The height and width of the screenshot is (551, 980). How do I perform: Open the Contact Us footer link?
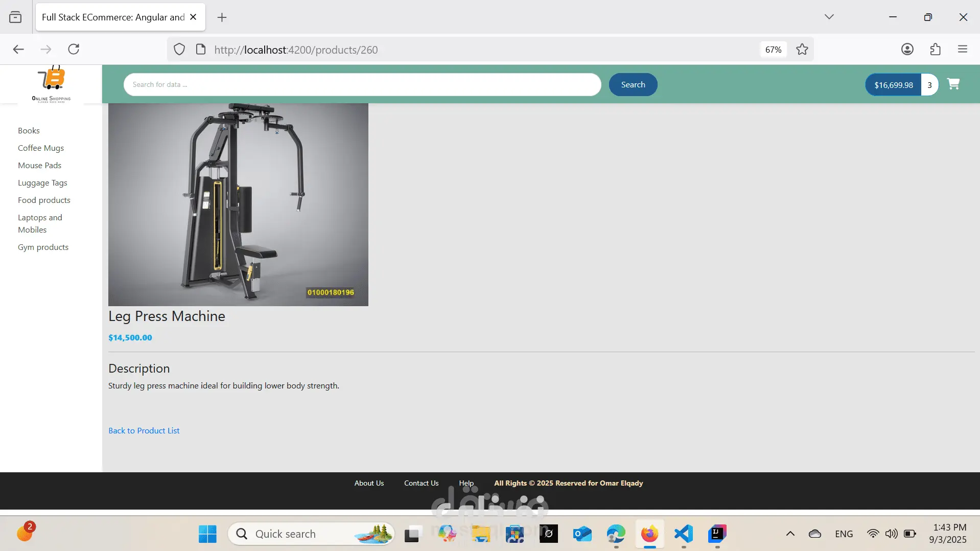pos(421,484)
